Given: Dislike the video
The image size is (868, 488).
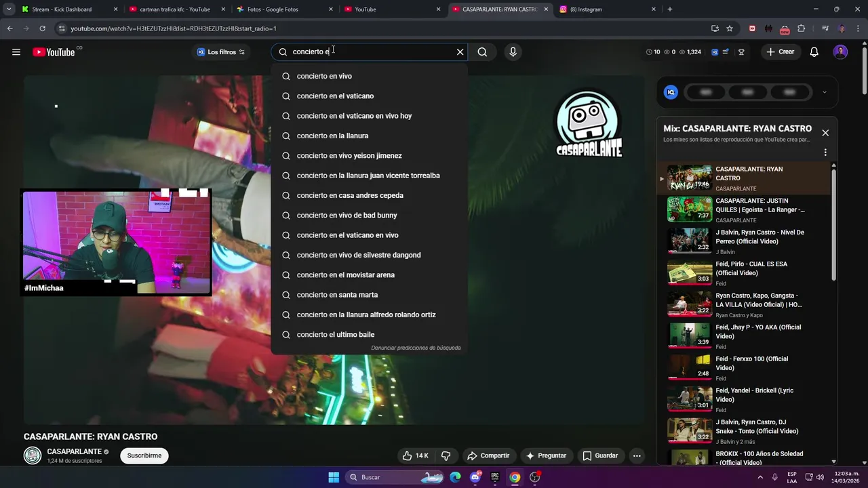Looking at the screenshot, I should pos(446,456).
